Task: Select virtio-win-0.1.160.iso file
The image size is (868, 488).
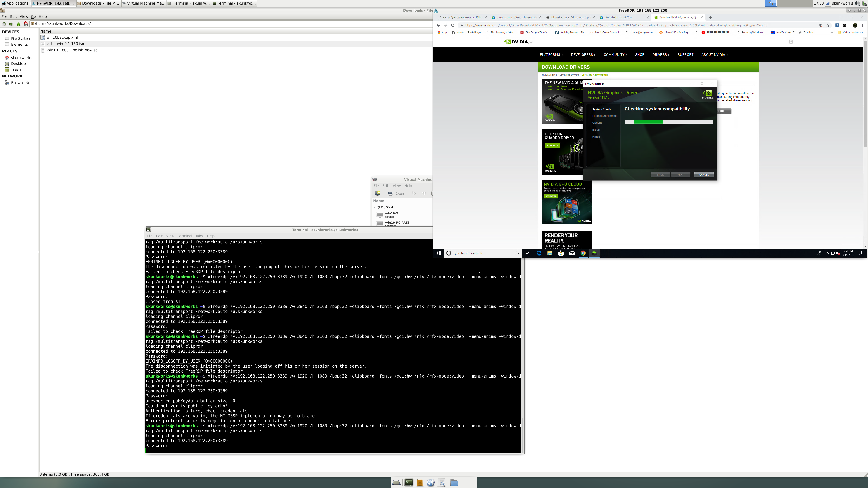Action: click(x=65, y=44)
